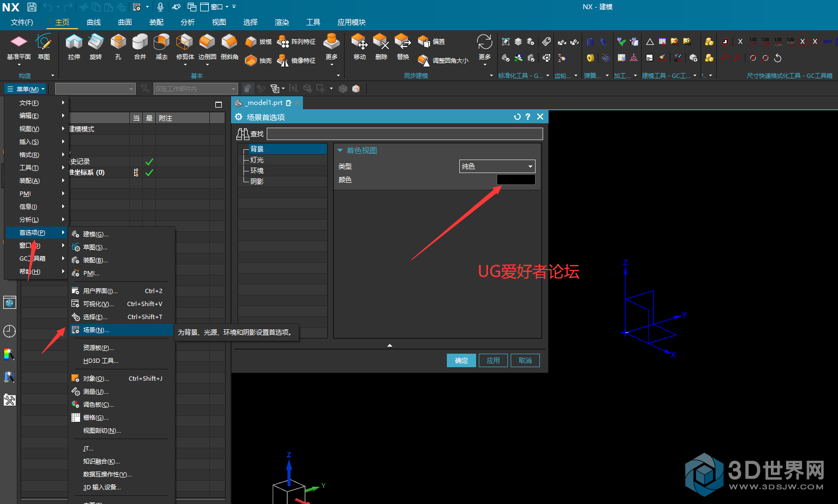Open the 曲线 ribbon tab
Image resolution: width=838 pixels, height=504 pixels.
coord(94,22)
